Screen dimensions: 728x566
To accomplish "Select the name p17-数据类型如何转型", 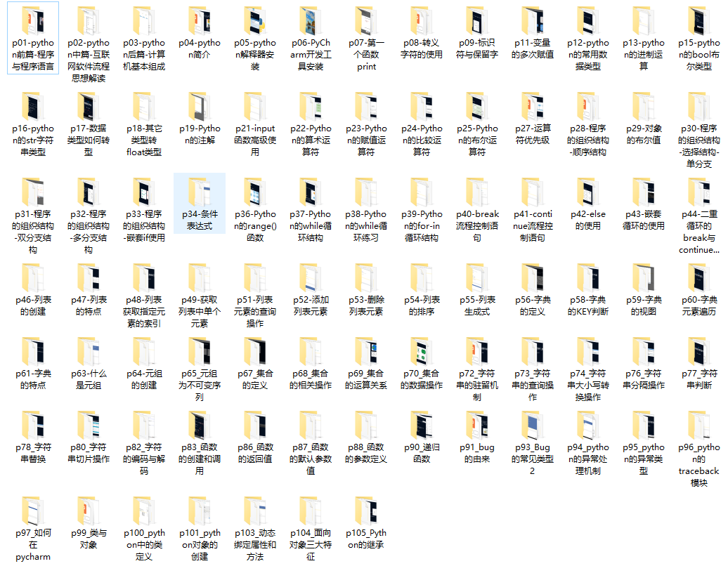I will (89, 140).
